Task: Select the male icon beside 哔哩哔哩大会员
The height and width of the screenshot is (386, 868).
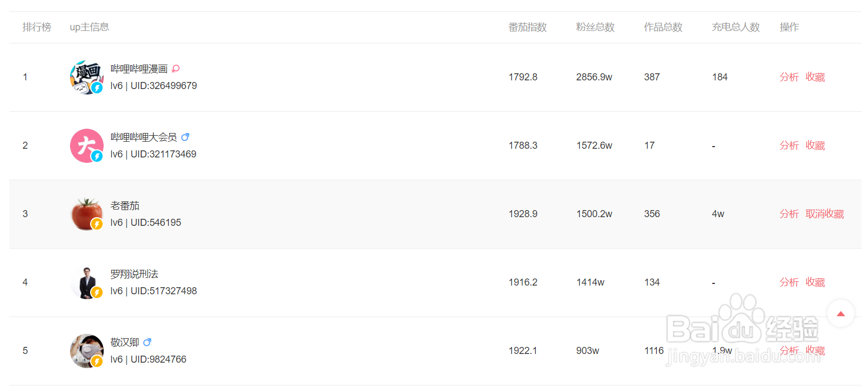Action: [x=185, y=137]
